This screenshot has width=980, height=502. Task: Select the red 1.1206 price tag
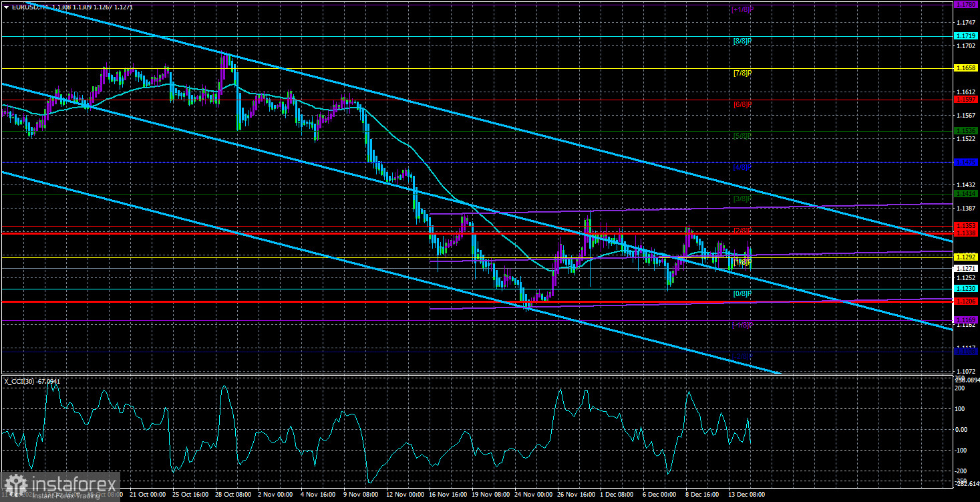click(x=967, y=301)
